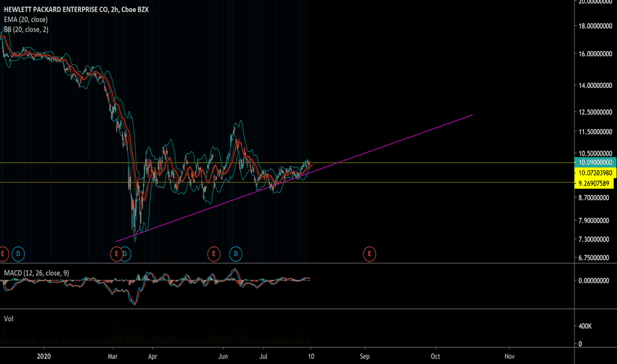Viewport: 617px width, 364px height.
Task: Click the dividend D marker left of 2020
Action: click(18, 254)
